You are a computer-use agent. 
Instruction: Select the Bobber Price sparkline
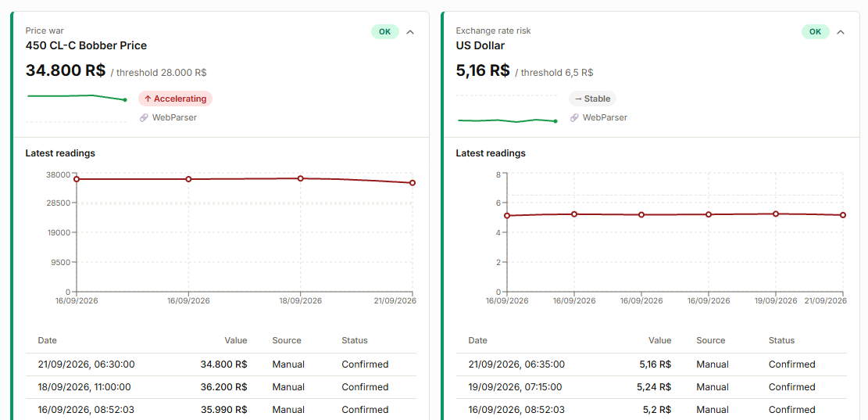(77, 108)
